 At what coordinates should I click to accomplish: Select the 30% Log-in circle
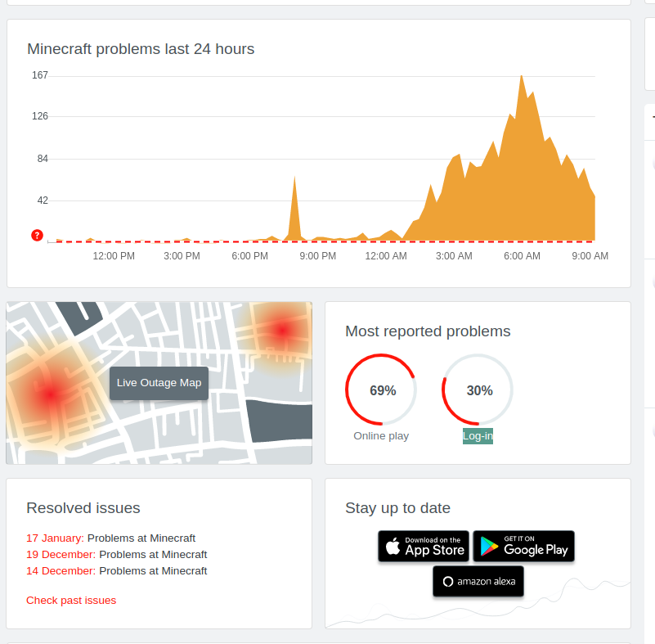(478, 390)
